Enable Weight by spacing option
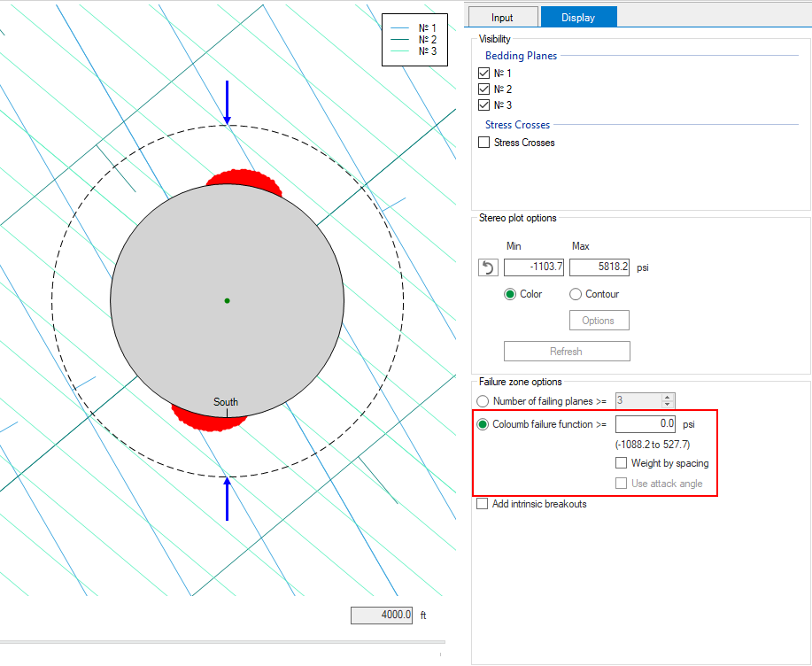Image resolution: width=812 pixels, height=666 pixels. tap(622, 463)
